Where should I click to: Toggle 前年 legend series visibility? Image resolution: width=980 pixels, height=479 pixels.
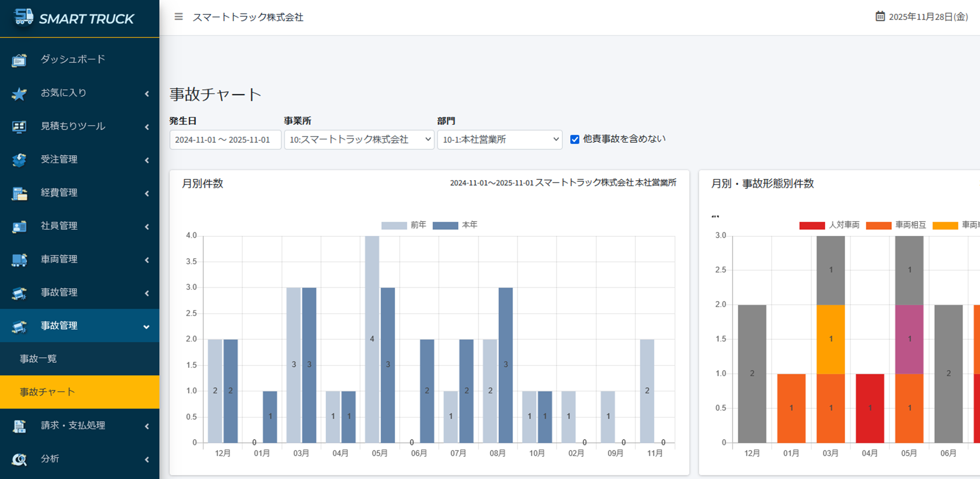tap(394, 225)
